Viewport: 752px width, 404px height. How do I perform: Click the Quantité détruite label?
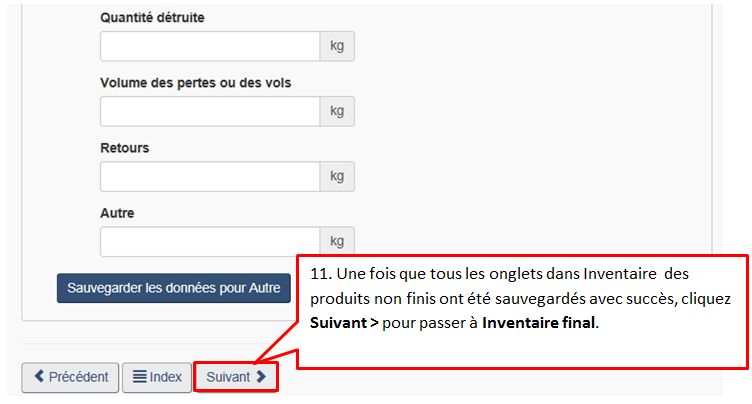155,18
